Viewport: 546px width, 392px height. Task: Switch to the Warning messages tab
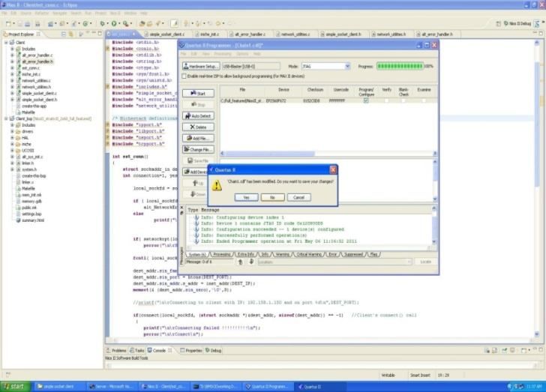[282, 255]
